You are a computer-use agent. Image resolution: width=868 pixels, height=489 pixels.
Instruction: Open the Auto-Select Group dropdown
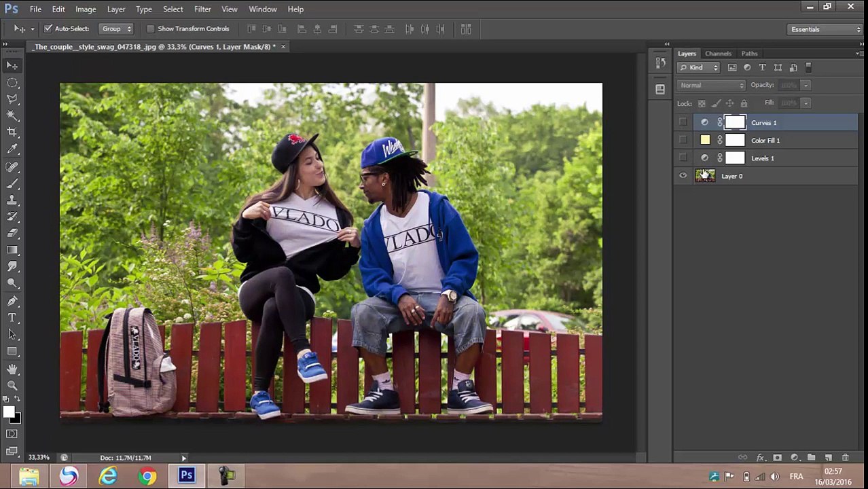coord(116,29)
